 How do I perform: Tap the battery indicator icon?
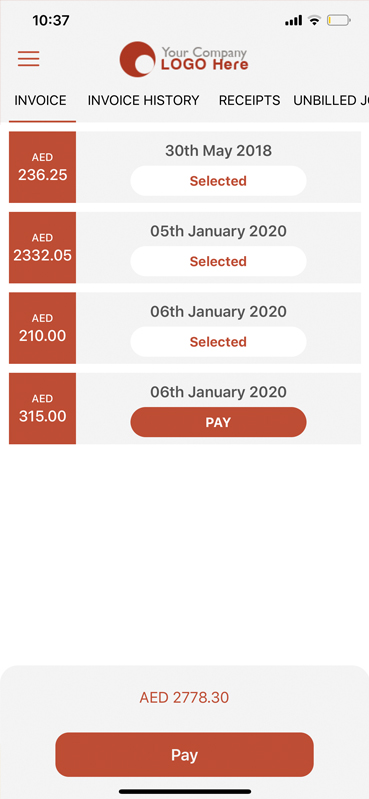(x=339, y=21)
